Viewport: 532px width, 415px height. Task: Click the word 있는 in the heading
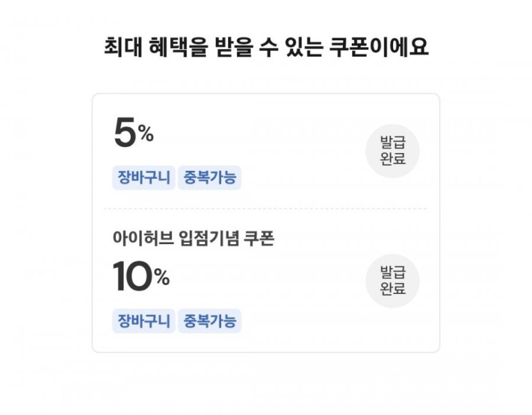[x=305, y=47]
